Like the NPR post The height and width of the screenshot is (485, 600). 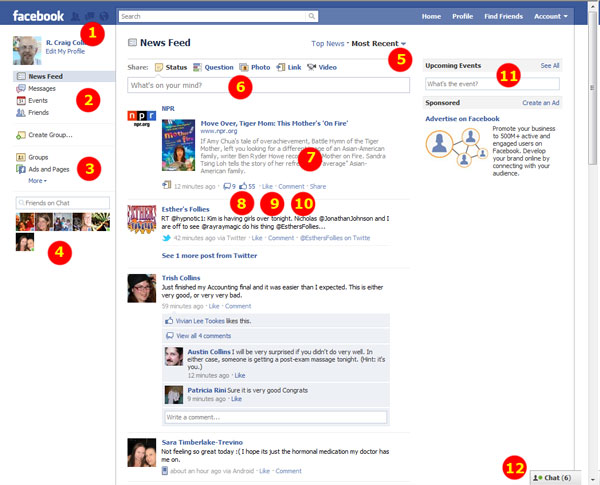point(267,186)
